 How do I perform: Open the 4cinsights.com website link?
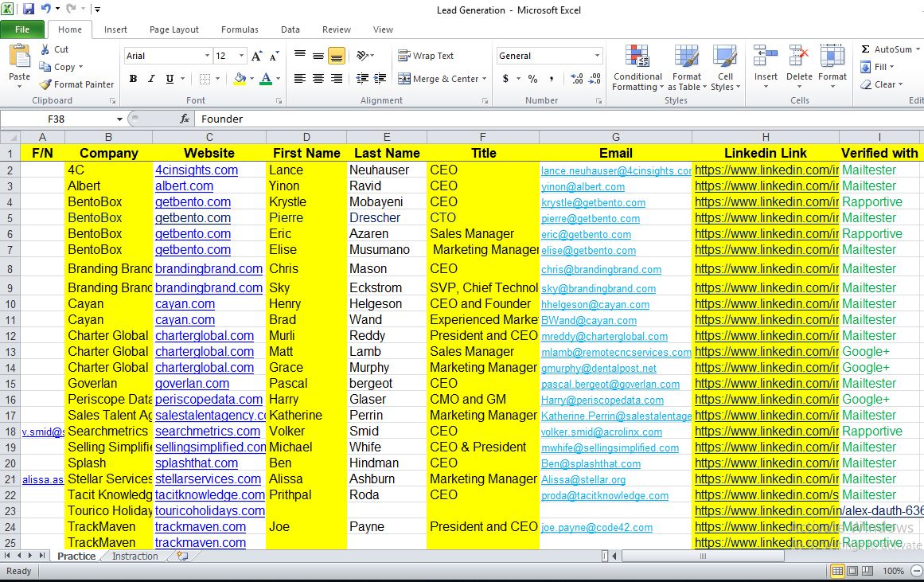pyautogui.click(x=197, y=170)
